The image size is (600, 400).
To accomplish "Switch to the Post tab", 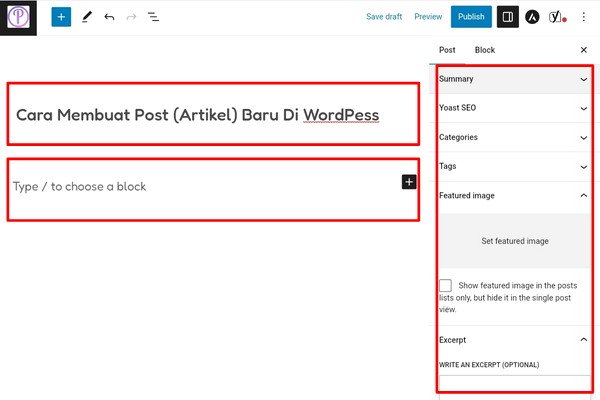I will point(447,50).
